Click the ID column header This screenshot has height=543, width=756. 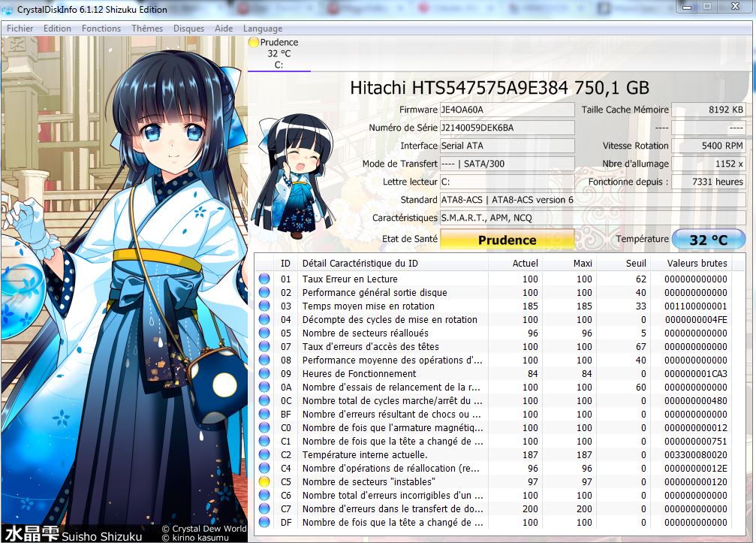[285, 264]
